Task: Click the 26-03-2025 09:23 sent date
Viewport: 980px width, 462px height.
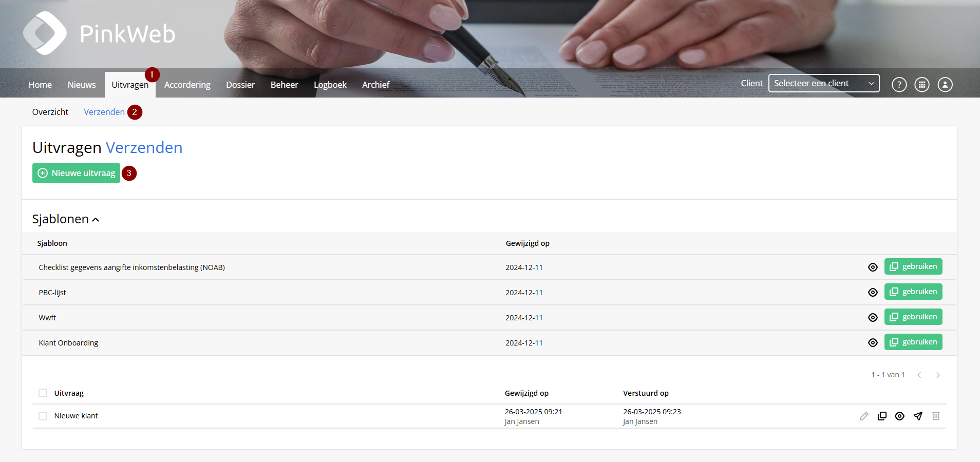Action: [652, 412]
